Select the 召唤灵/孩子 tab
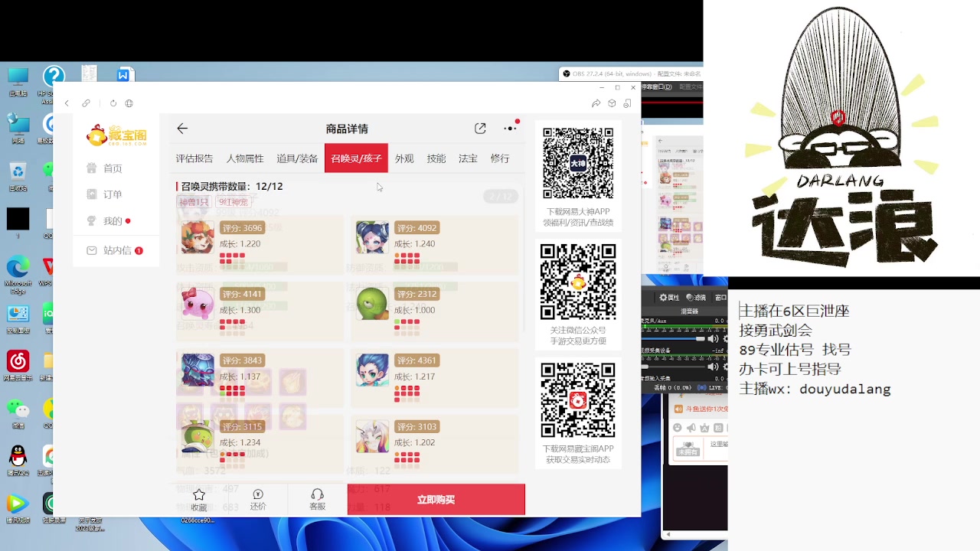 356,158
